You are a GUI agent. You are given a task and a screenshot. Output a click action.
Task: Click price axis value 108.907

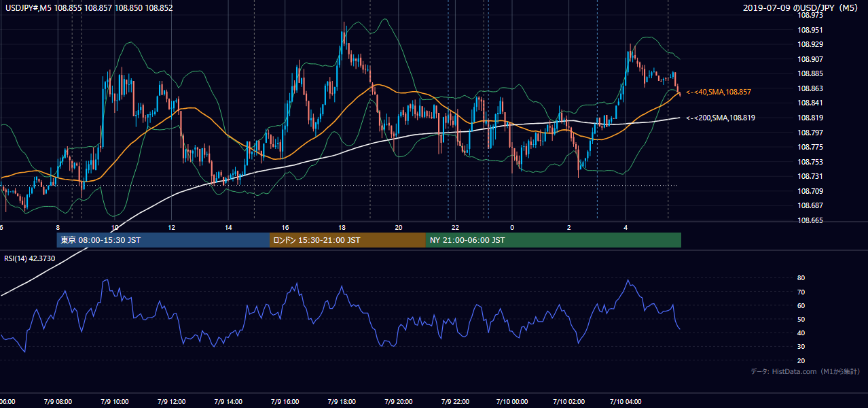pyautogui.click(x=810, y=59)
